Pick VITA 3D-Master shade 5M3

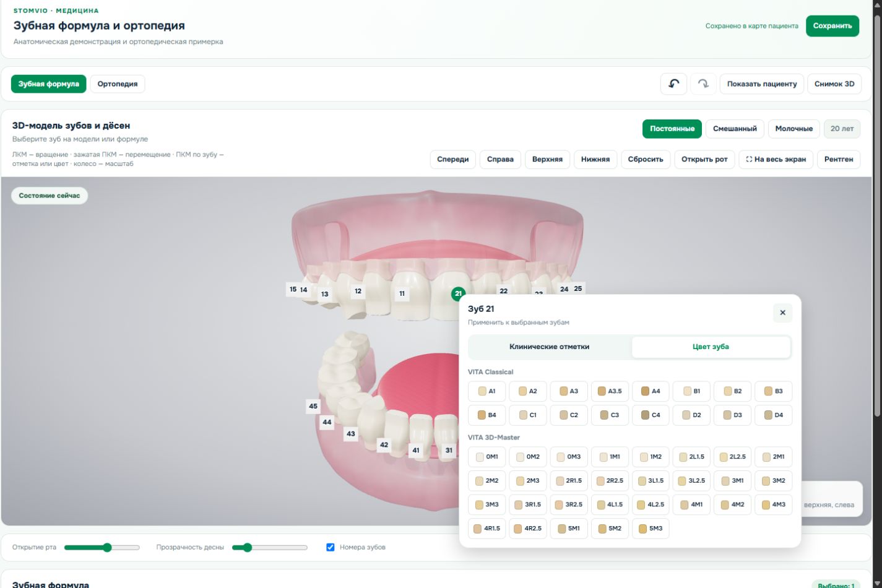pos(651,529)
